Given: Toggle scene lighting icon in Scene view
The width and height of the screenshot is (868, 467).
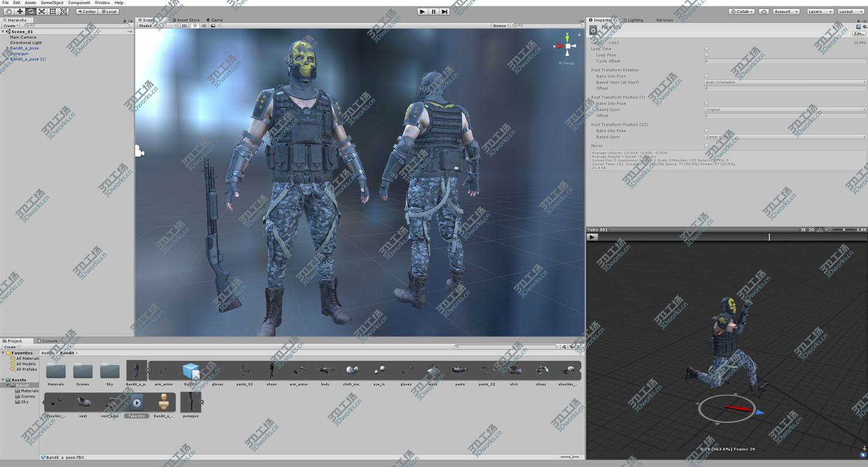Looking at the screenshot, I should (195, 26).
